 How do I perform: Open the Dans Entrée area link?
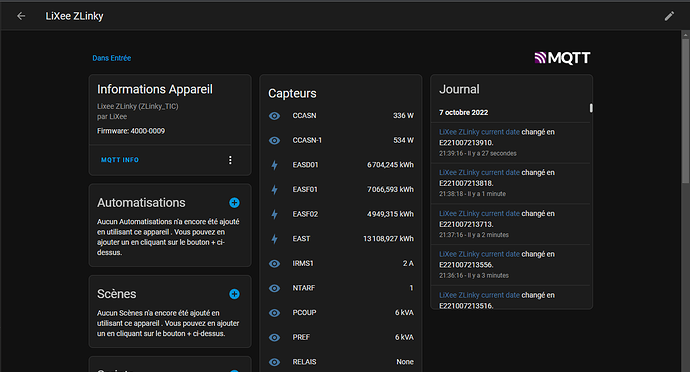click(112, 58)
